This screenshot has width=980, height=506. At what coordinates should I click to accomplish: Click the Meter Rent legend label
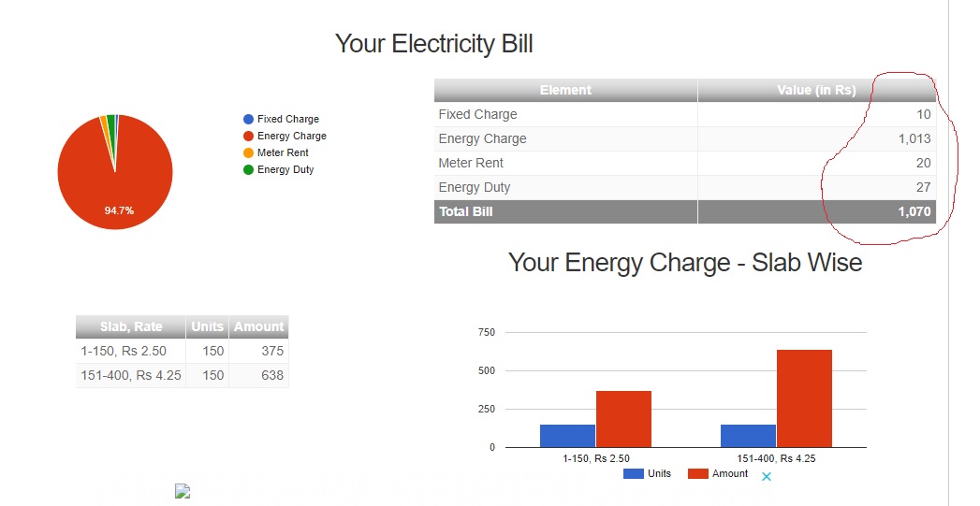point(283,153)
